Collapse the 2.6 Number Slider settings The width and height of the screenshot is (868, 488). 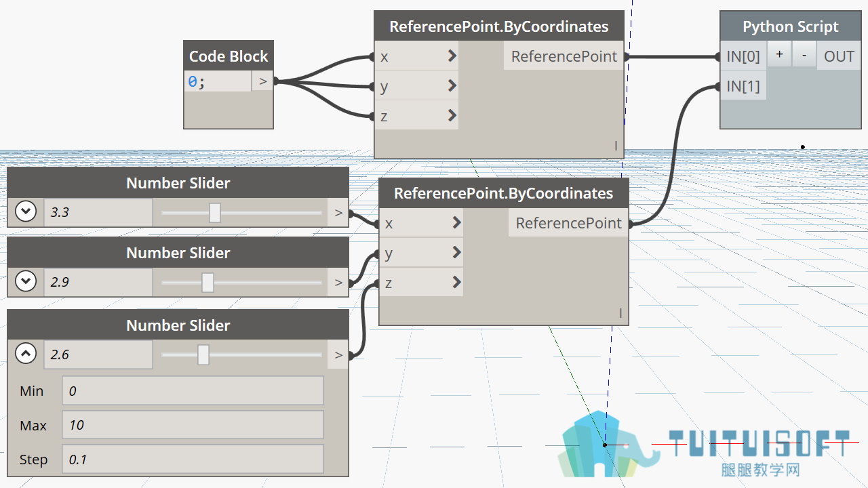pos(26,354)
